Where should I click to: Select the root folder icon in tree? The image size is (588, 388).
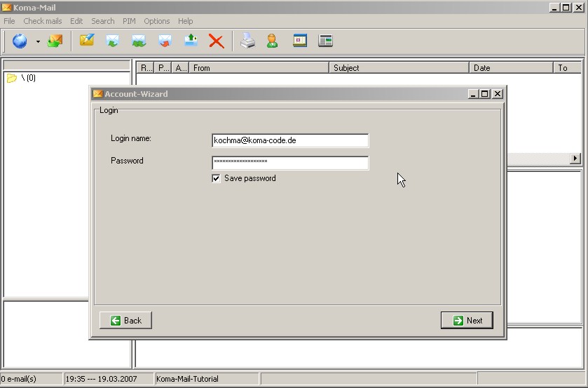pyautogui.click(x=12, y=78)
